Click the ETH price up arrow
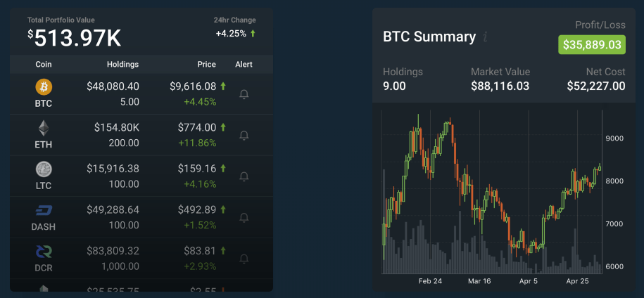This screenshot has height=298, width=644. point(223,127)
